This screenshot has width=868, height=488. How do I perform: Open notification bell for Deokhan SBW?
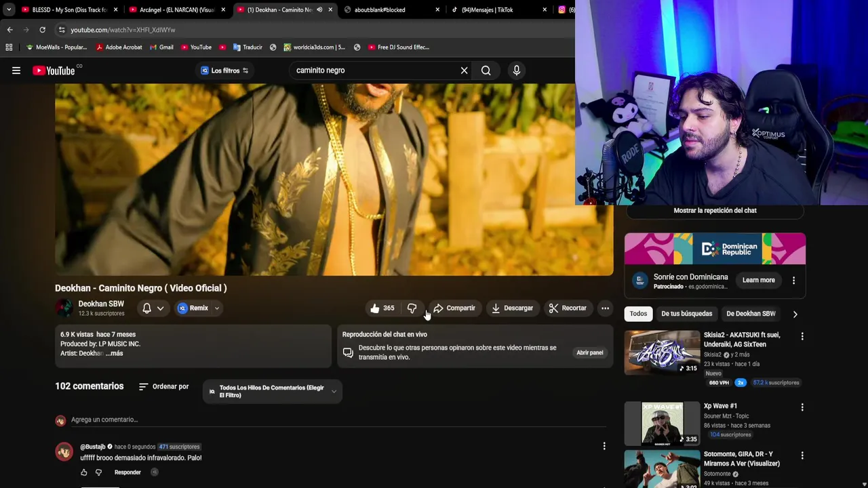click(146, 308)
